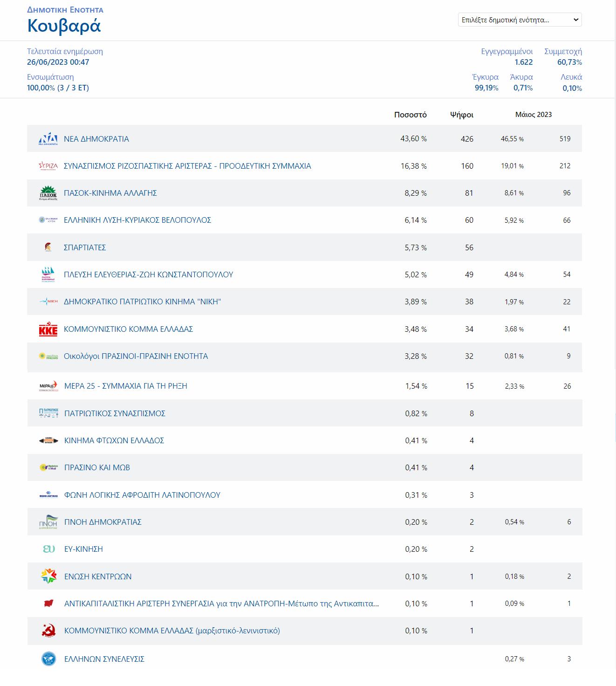Click the ΕΥ-Κίνηση logo

(48, 549)
